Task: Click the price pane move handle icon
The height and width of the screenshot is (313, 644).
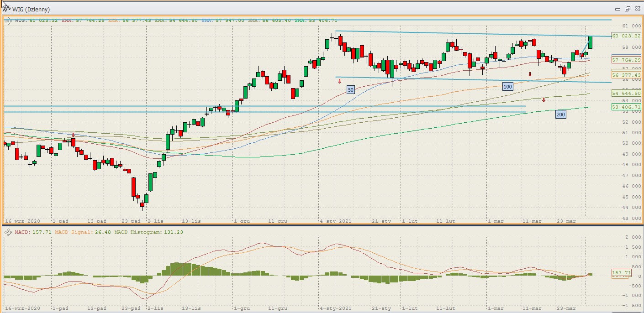Action: (8, 20)
